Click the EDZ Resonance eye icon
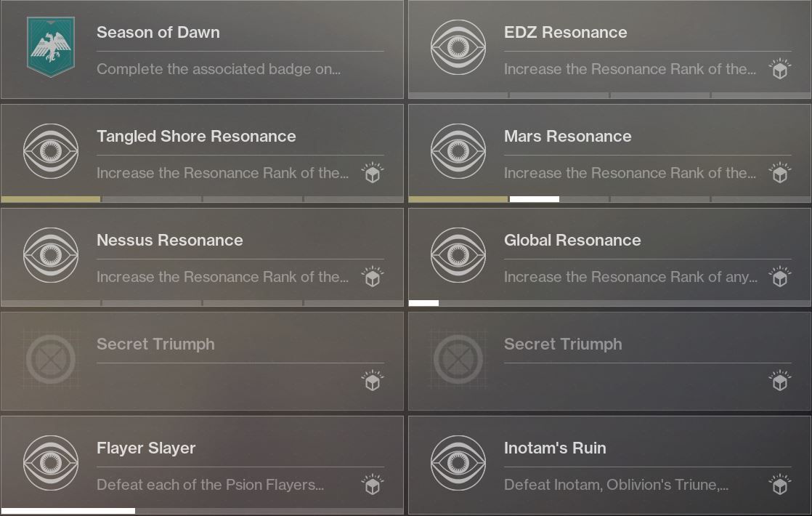The image size is (812, 516). click(x=458, y=47)
